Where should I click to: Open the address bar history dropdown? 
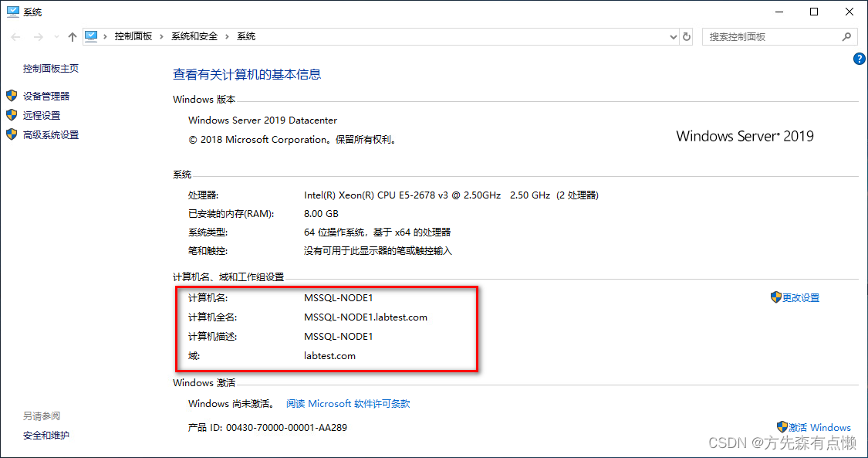(673, 36)
